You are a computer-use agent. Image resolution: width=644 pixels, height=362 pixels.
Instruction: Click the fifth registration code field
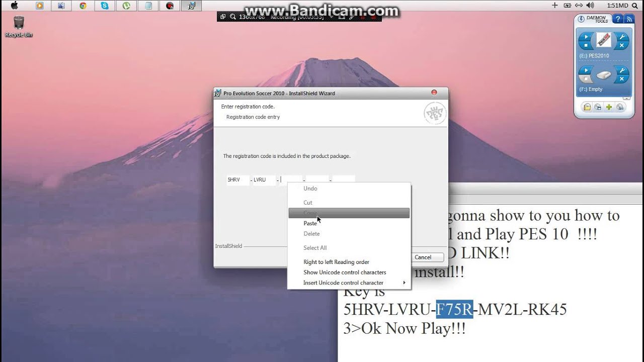pyautogui.click(x=344, y=179)
